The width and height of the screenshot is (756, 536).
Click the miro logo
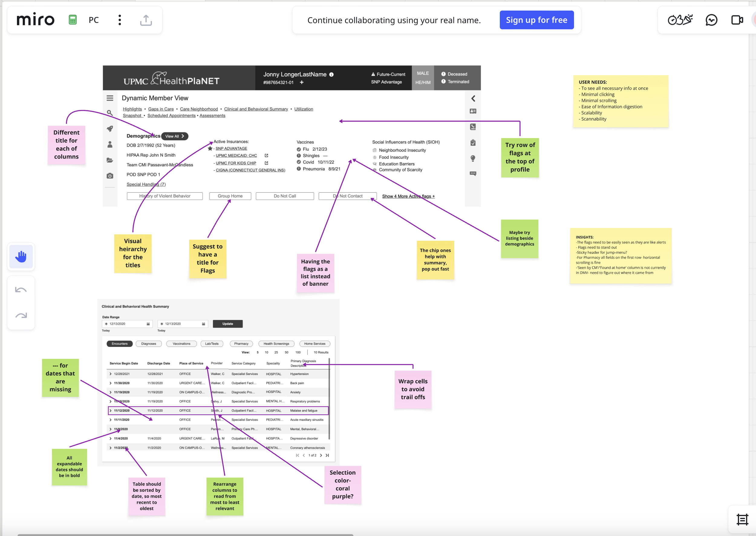pyautogui.click(x=35, y=20)
